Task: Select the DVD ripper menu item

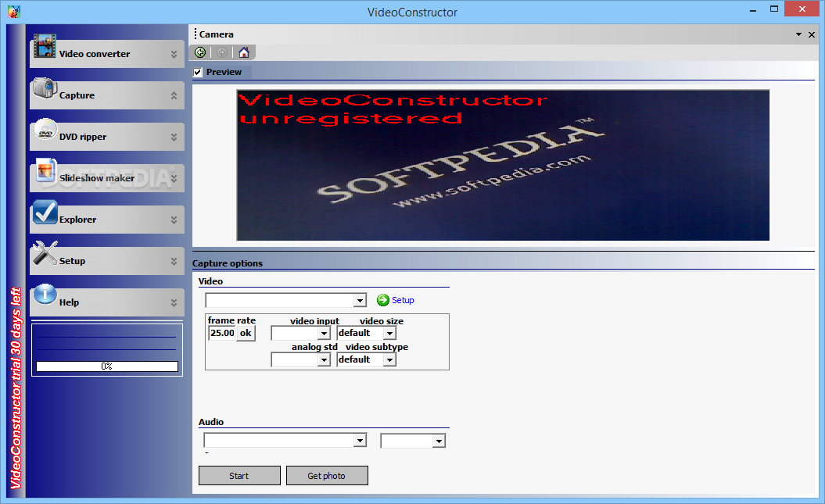Action: pyautogui.click(x=107, y=137)
